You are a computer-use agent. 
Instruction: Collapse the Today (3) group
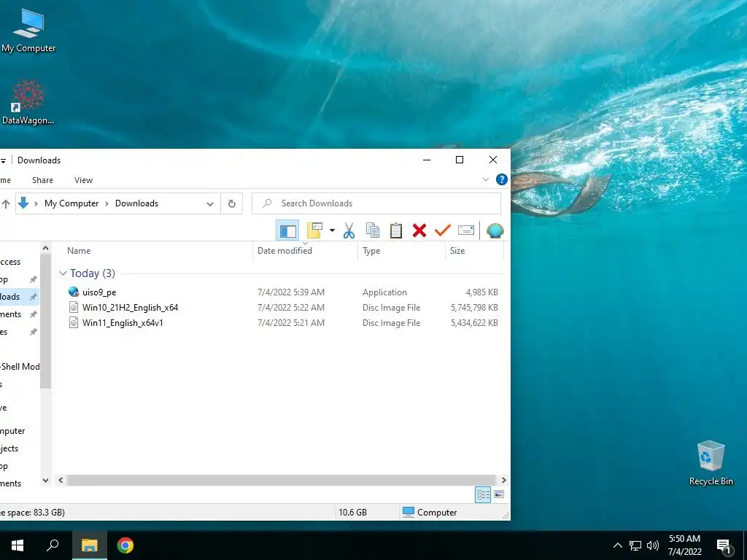pyautogui.click(x=63, y=273)
